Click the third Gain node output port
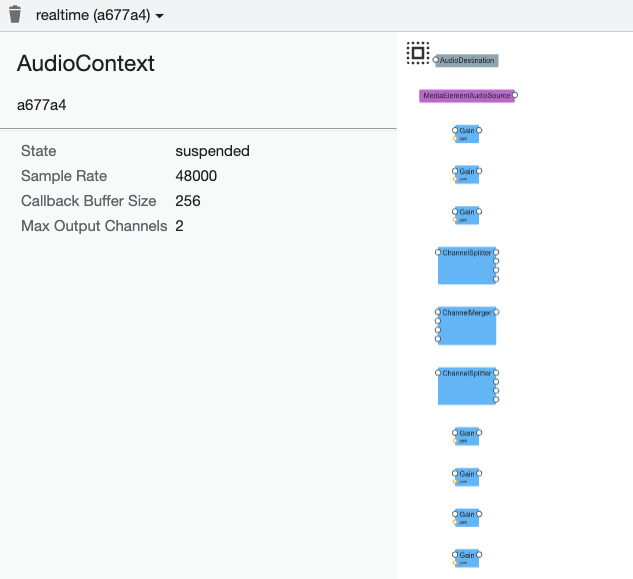This screenshot has width=633, height=579. pos(480,212)
